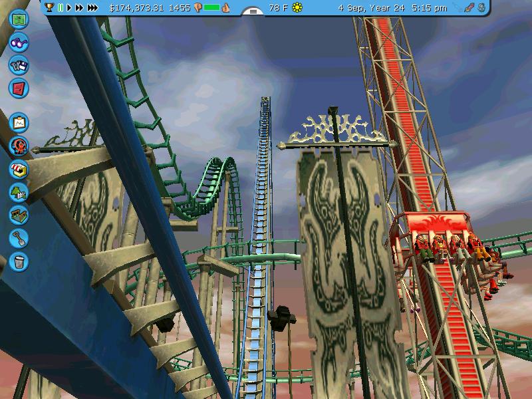Open the scenery tree and castle menu
The width and height of the screenshot is (532, 399).
[19, 192]
